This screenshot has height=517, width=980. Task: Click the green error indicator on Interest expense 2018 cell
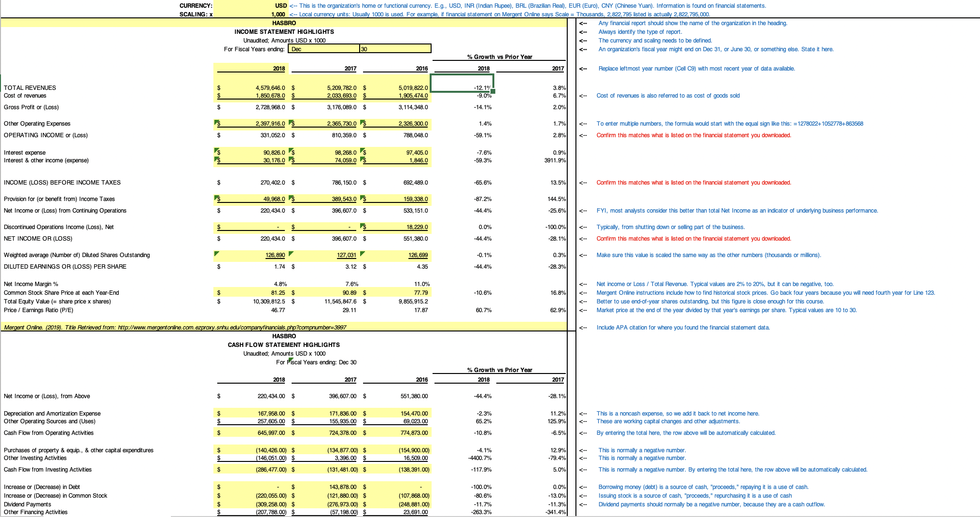[217, 150]
